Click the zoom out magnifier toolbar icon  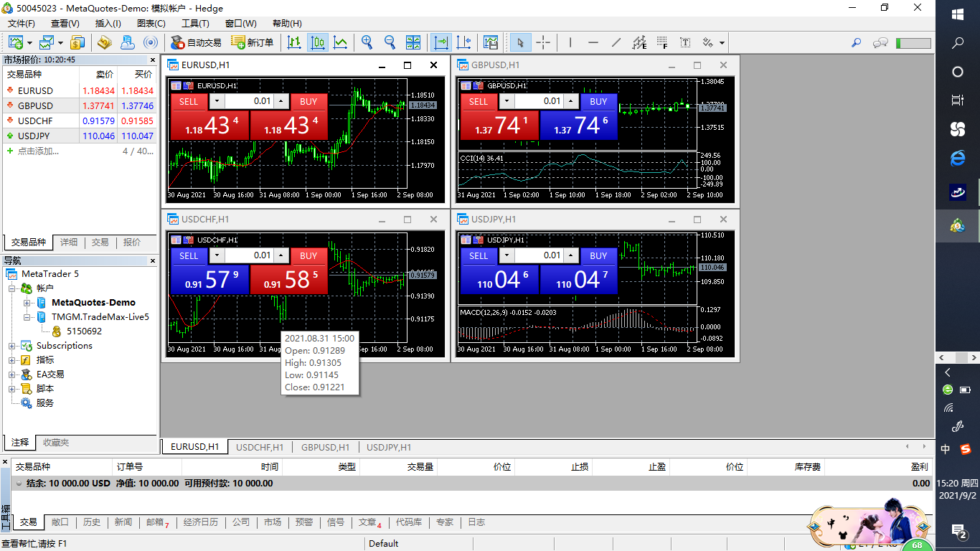click(390, 42)
